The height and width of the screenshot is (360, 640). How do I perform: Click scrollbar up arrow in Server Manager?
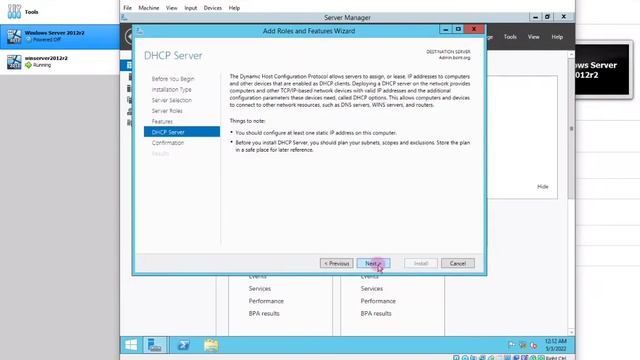coord(571,54)
